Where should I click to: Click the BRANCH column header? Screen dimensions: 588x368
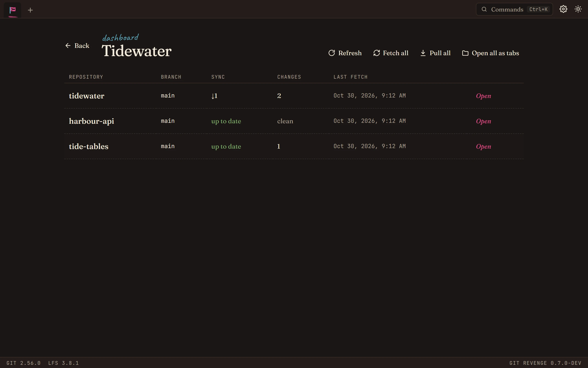pyautogui.click(x=171, y=77)
